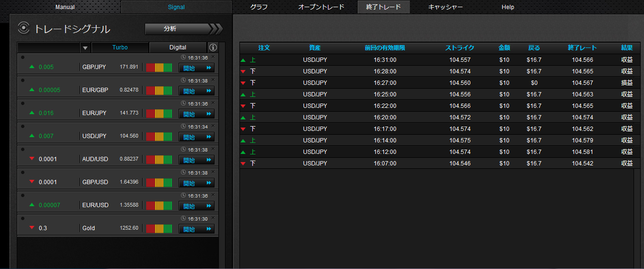Click the status dot on Gold card
Image resolution: width=644 pixels, height=269 pixels.
click(23, 218)
